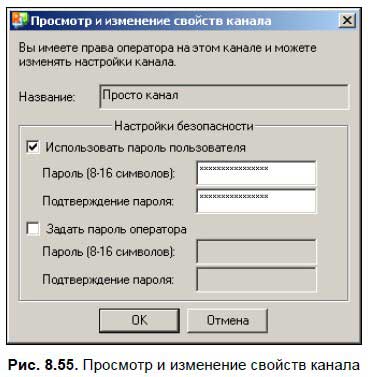Click the user 'Пароль (8-16 символов)' label
The width and height of the screenshot is (371, 377).
coord(109,173)
